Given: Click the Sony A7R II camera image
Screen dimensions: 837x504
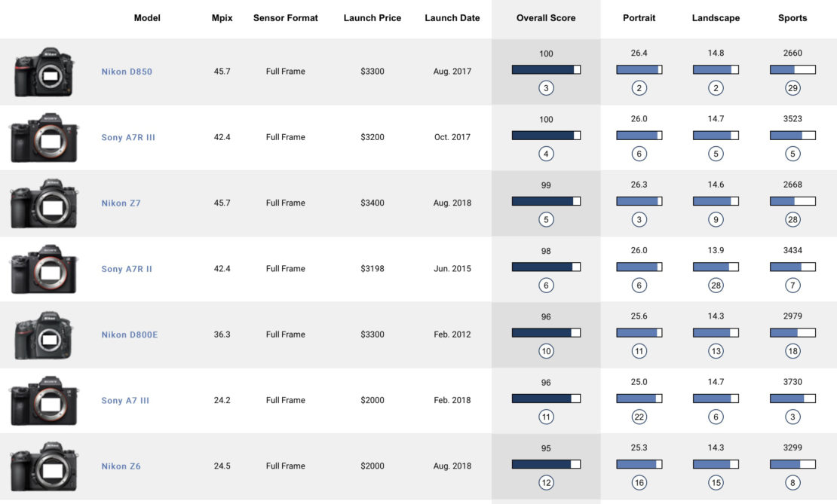Looking at the screenshot, I should coord(44,269).
